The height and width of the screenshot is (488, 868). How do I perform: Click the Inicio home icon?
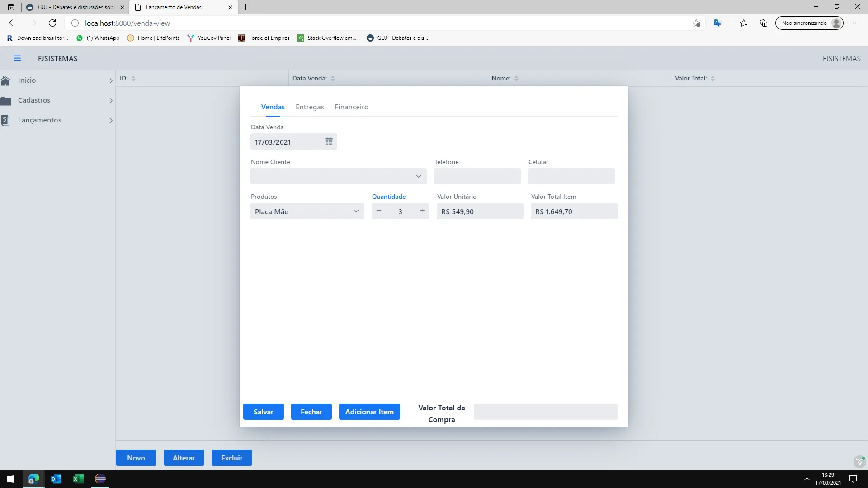point(6,81)
